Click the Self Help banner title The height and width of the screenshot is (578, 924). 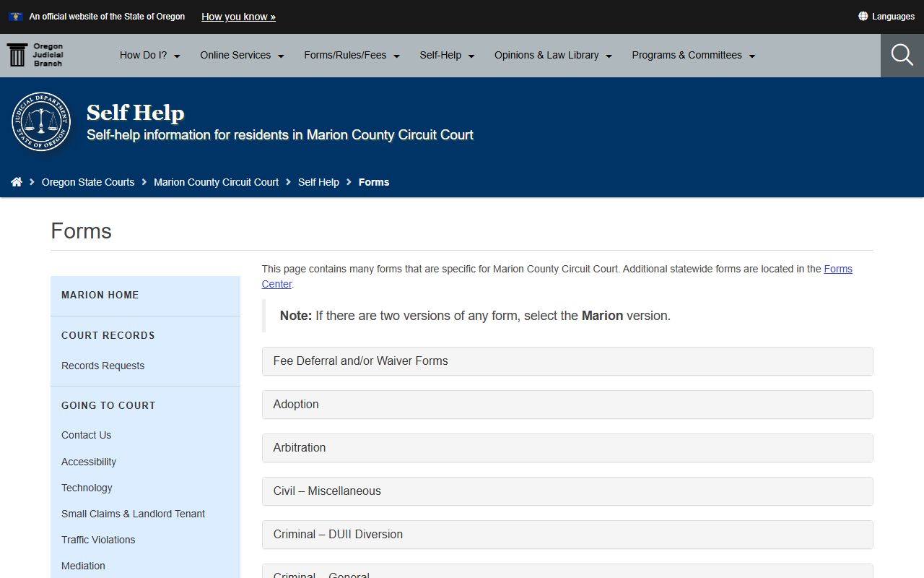coord(136,113)
